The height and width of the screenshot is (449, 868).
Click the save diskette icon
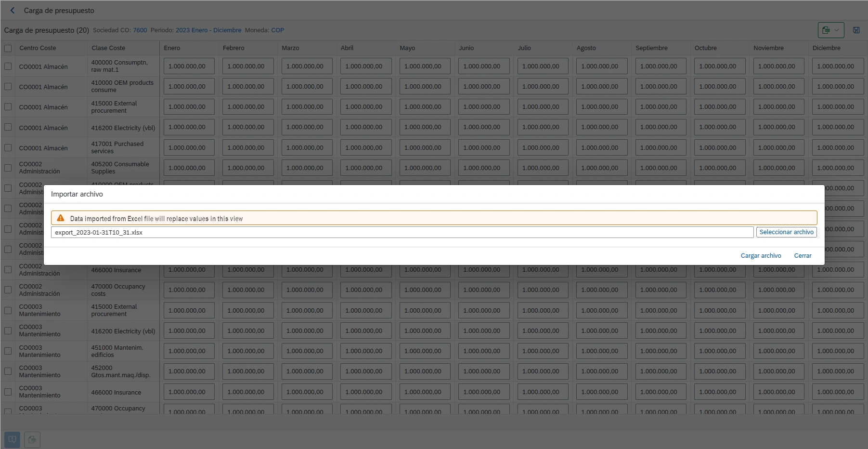coord(856,30)
